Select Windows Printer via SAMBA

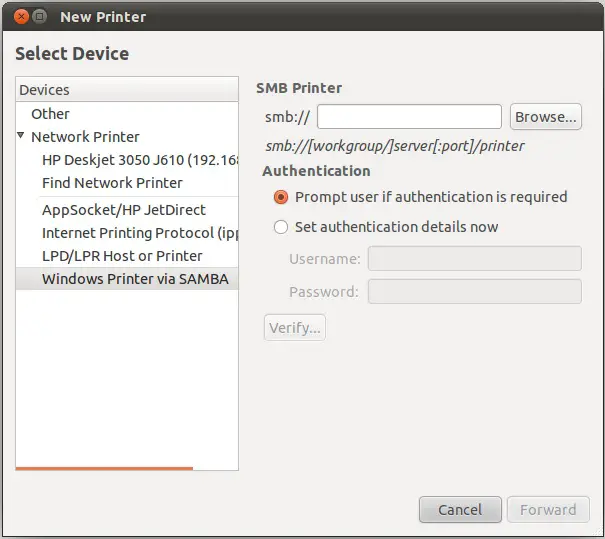pos(135,279)
